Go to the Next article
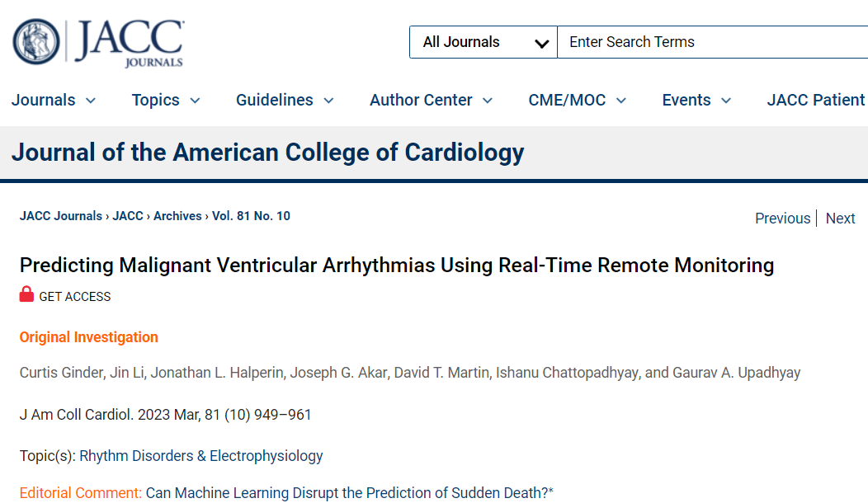 coord(840,219)
